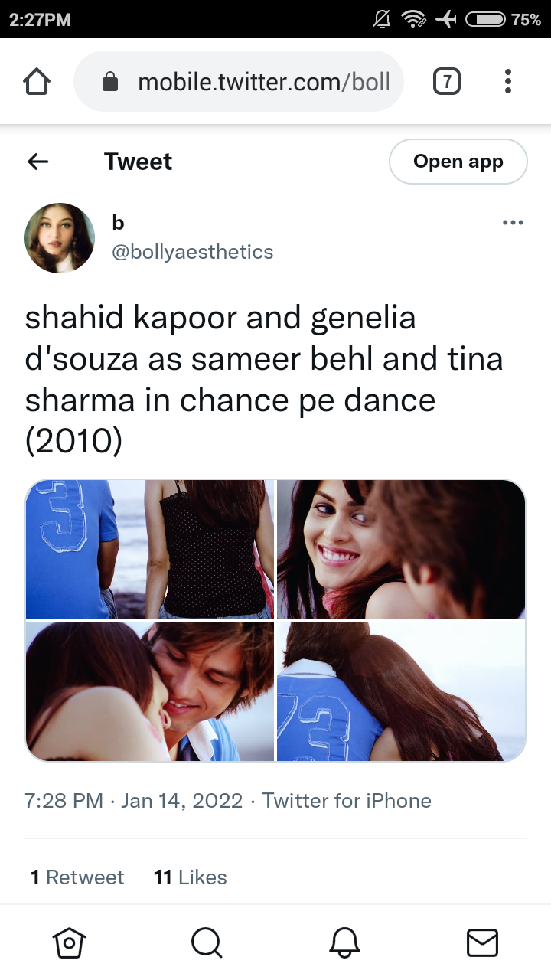Click the Open app button
551x980 pixels.
pyautogui.click(x=458, y=162)
